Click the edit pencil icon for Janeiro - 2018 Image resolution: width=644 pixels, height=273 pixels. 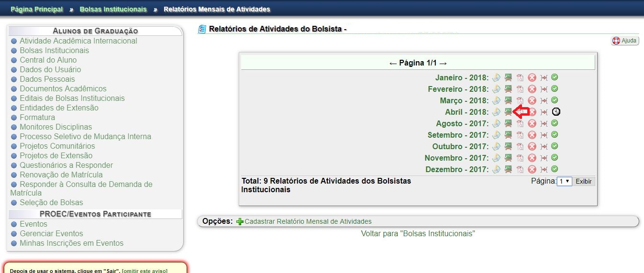coord(496,77)
